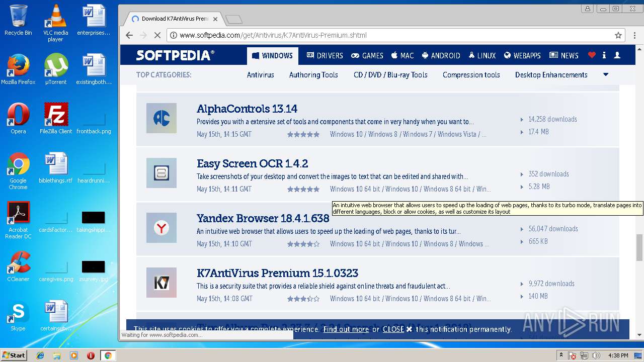The width and height of the screenshot is (644, 362).
Task: Open the Softpedia user account icon
Action: click(617, 55)
